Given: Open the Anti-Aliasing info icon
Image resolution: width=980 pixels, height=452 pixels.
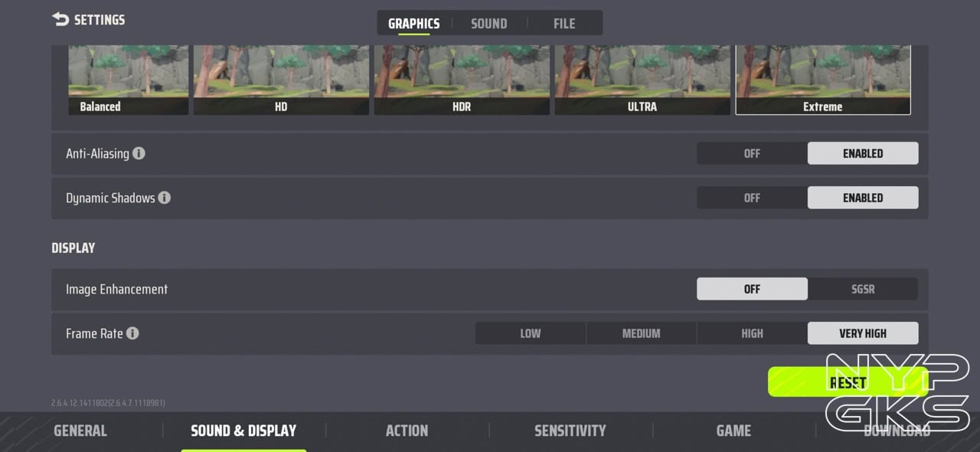Looking at the screenshot, I should pos(139,153).
